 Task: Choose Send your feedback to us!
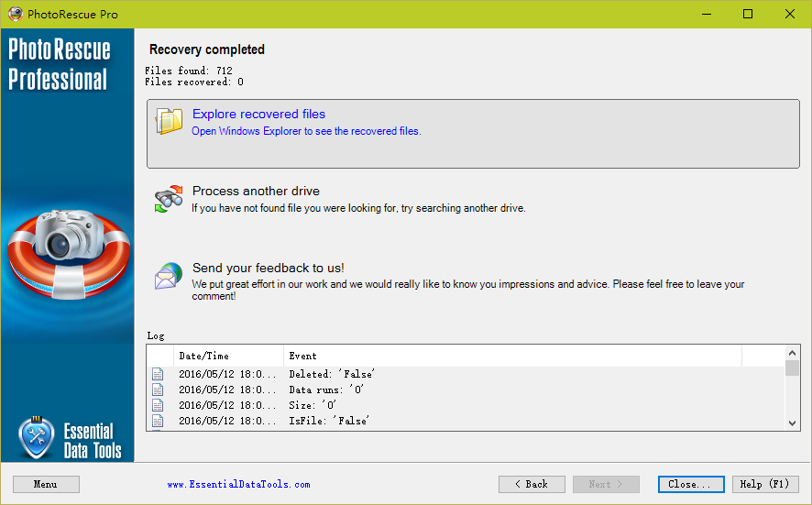[269, 268]
